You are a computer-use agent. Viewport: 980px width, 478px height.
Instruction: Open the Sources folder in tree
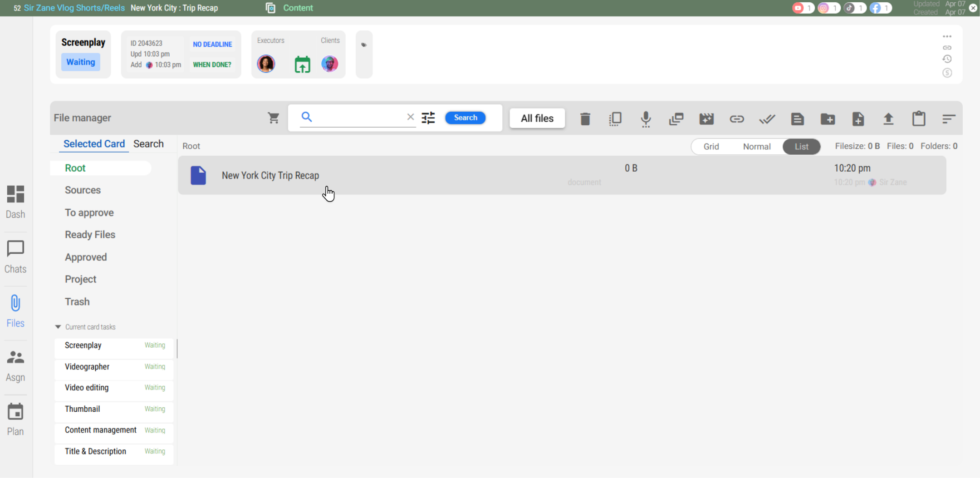tap(83, 190)
